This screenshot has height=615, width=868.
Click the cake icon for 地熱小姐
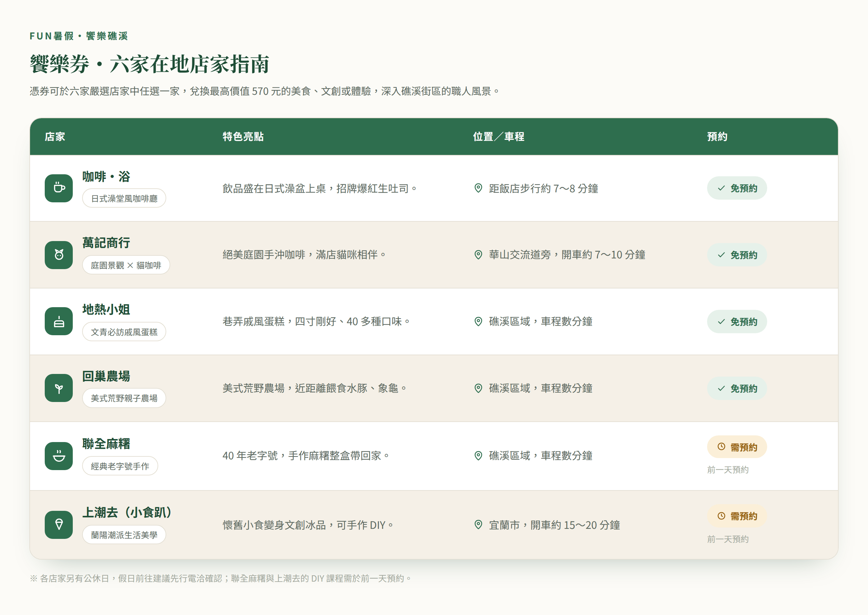pyautogui.click(x=59, y=322)
